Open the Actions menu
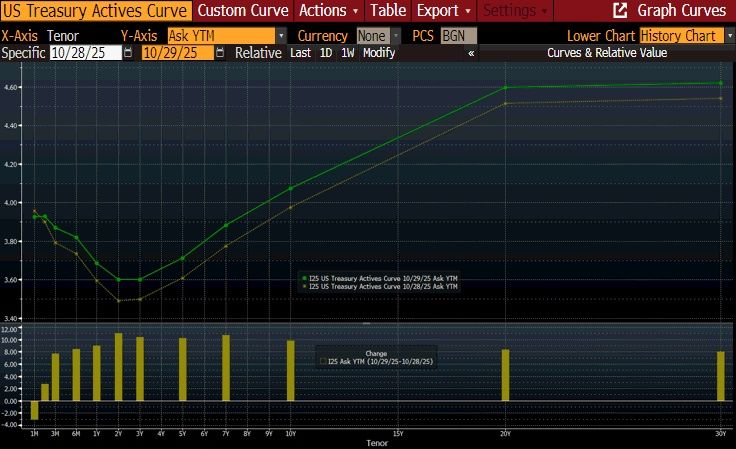Image resolution: width=736 pixels, height=449 pixels. [x=328, y=11]
